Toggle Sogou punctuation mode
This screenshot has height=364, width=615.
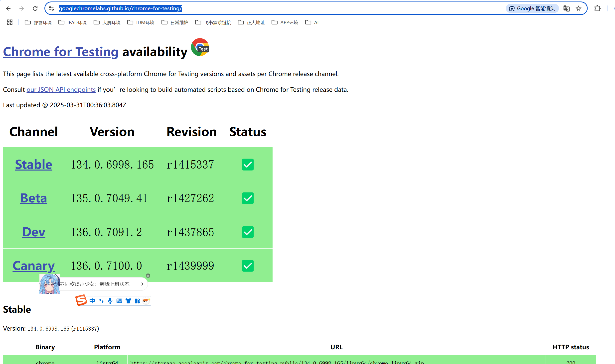(101, 301)
